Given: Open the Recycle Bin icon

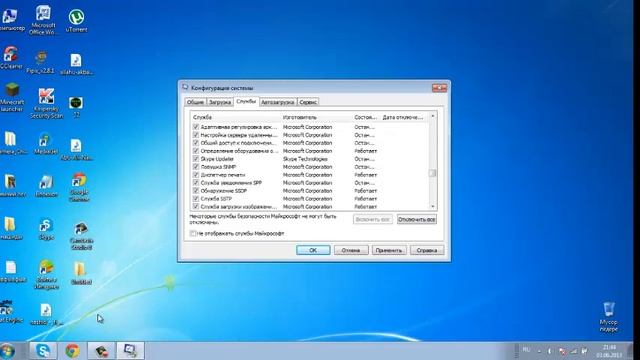Looking at the screenshot, I should click(x=609, y=317).
